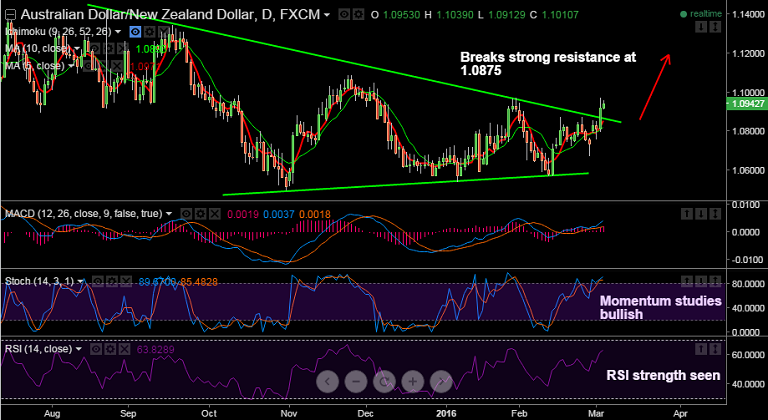Click MACD histogram value 0.0019
The width and height of the screenshot is (768, 420).
pos(243,215)
